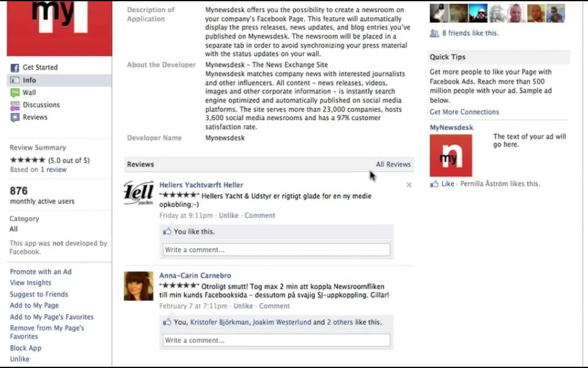Select Promote with an Ad
The width and height of the screenshot is (588, 368).
[x=40, y=272]
